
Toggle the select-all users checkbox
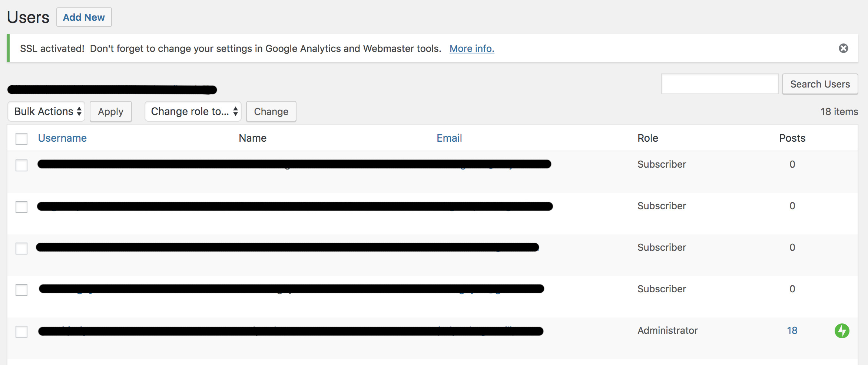click(21, 139)
